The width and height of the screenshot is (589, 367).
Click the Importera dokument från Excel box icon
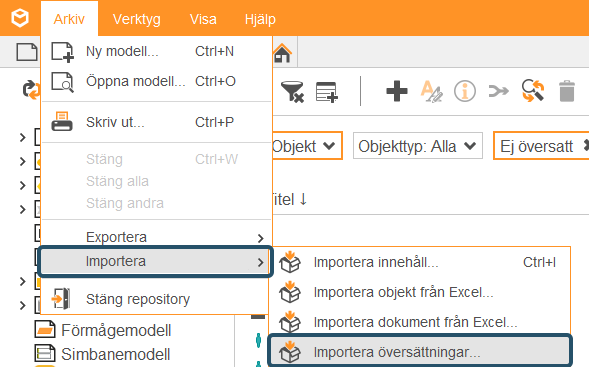click(290, 322)
